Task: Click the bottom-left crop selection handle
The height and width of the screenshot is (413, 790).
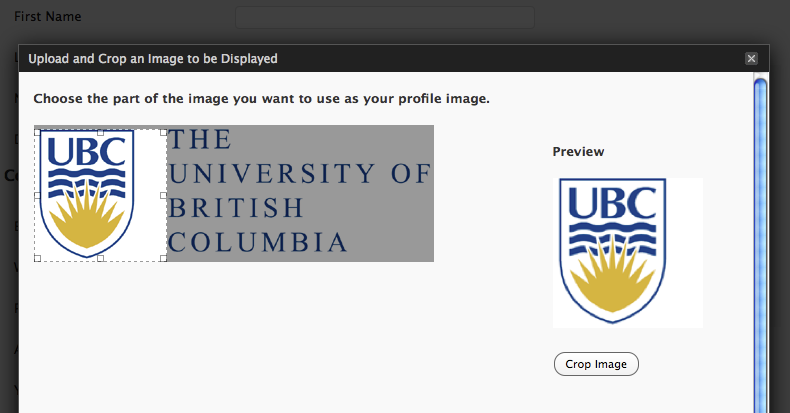Action: click(37, 258)
